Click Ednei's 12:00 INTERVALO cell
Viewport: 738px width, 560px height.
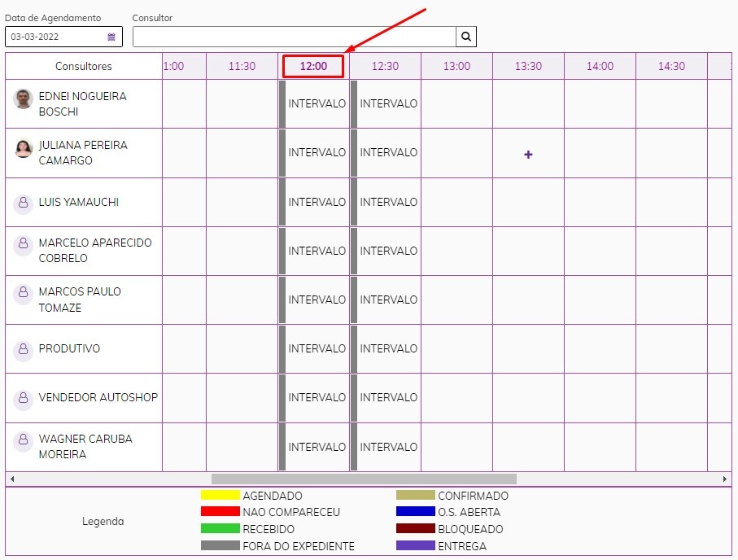pos(314,103)
